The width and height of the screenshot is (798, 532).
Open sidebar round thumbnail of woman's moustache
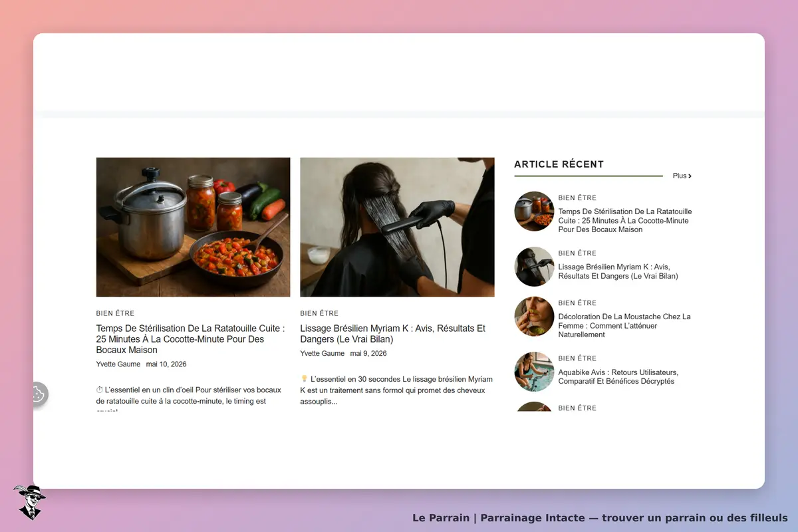click(534, 316)
